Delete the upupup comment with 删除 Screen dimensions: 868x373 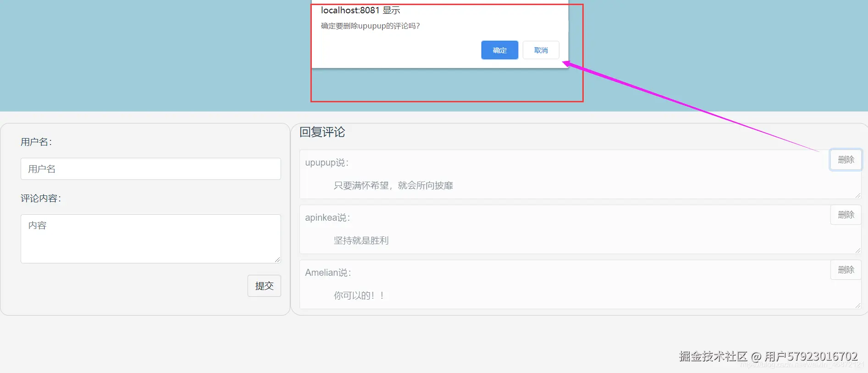point(846,160)
